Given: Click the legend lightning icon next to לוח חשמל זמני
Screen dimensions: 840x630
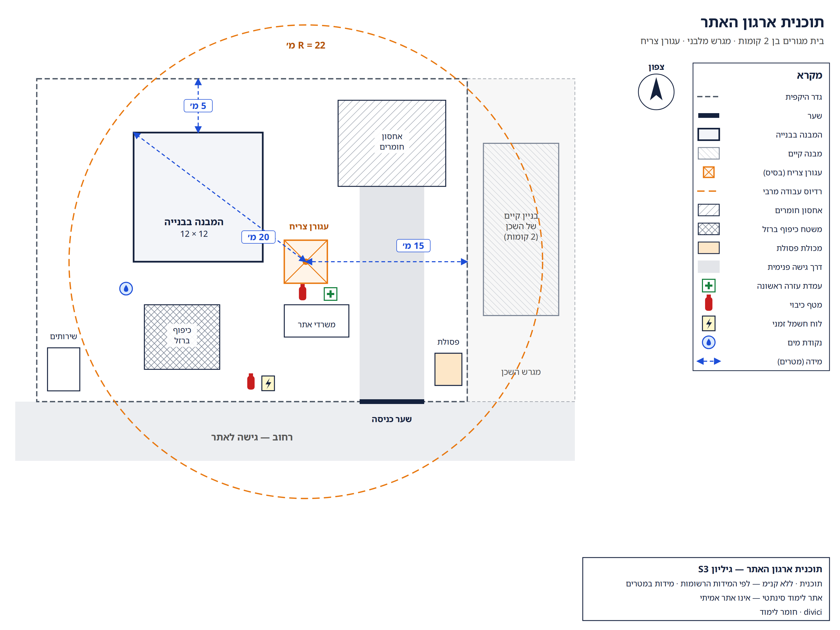Looking at the screenshot, I should pos(708,324).
